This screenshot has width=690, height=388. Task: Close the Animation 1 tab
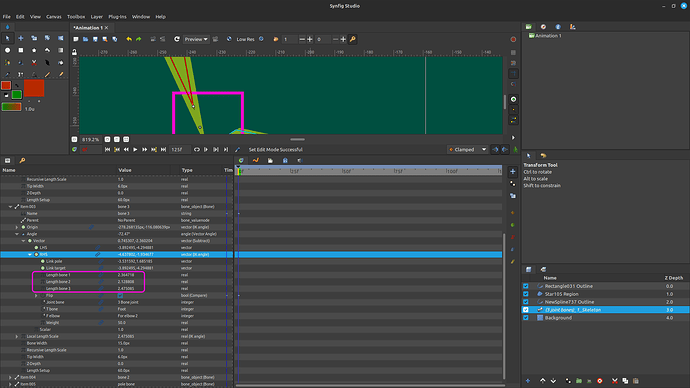coord(106,28)
